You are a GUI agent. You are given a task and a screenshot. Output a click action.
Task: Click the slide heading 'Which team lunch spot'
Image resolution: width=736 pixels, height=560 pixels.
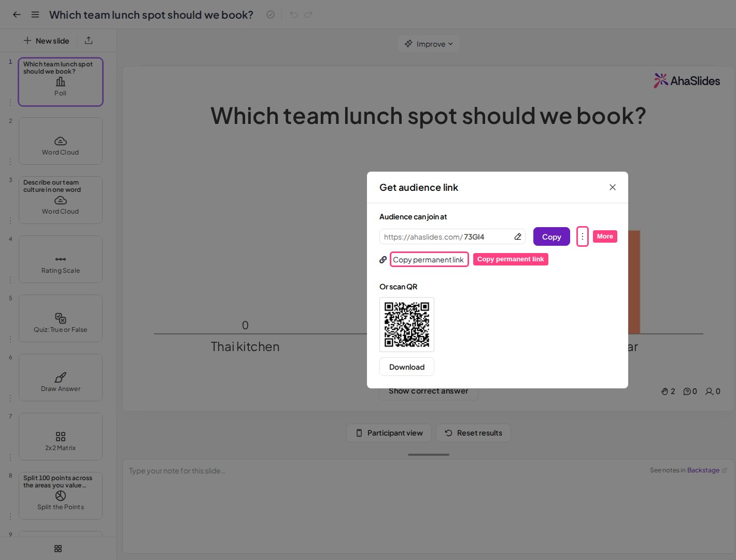click(428, 116)
